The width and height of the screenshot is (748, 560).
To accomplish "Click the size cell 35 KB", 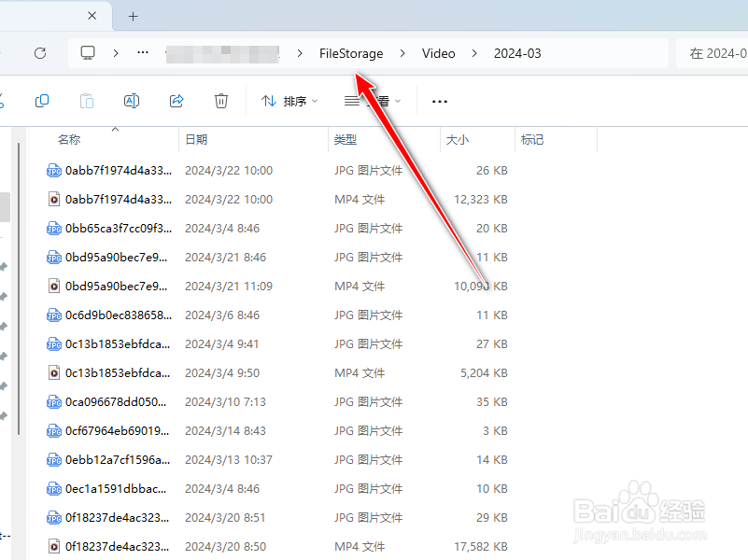I will pyautogui.click(x=492, y=401).
